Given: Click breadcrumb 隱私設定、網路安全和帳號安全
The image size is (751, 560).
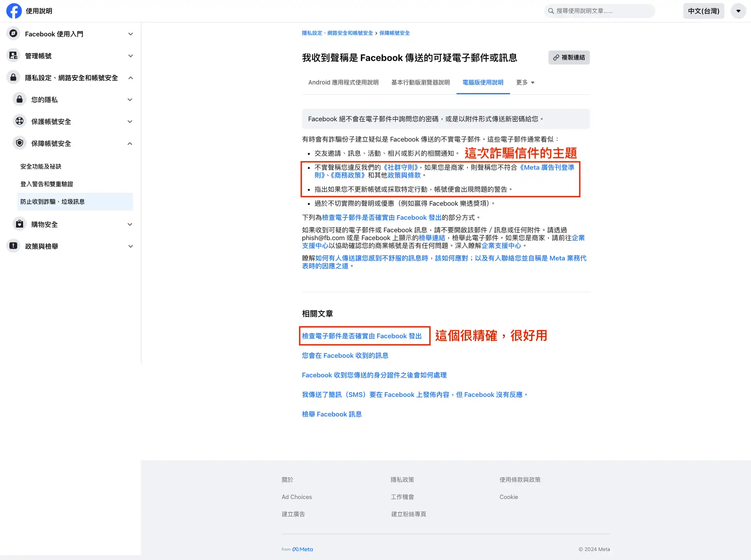Looking at the screenshot, I should point(337,33).
